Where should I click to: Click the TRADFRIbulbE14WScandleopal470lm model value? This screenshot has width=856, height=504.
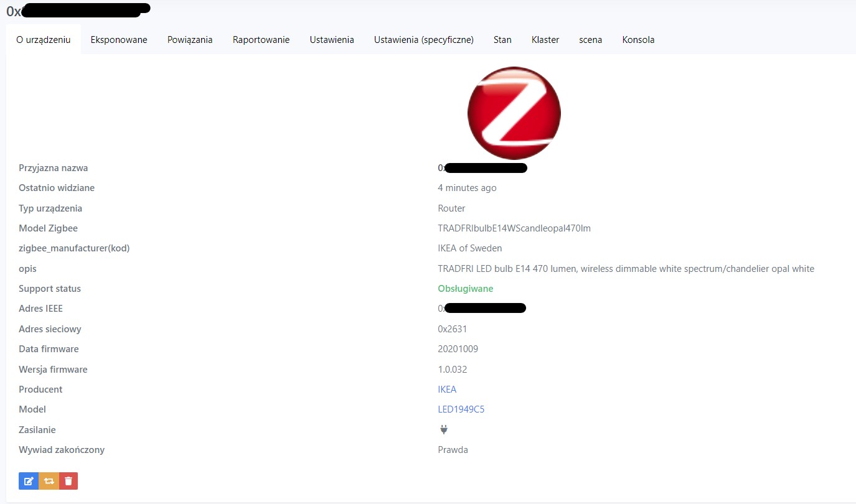click(514, 228)
